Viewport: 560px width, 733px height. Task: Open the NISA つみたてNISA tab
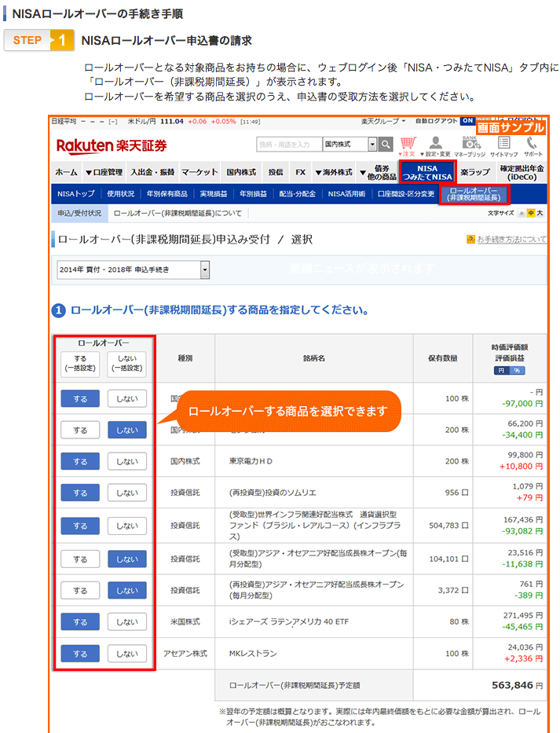click(427, 173)
